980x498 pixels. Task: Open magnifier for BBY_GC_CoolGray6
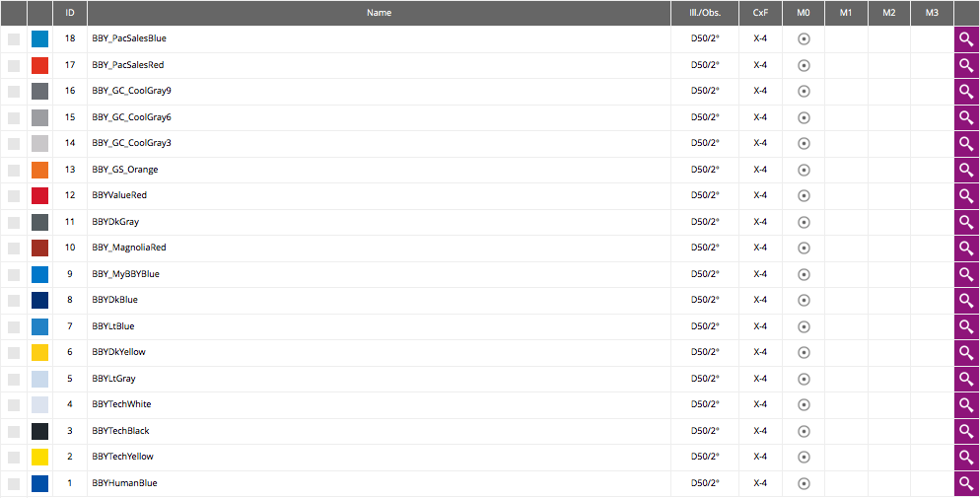pyautogui.click(x=967, y=117)
